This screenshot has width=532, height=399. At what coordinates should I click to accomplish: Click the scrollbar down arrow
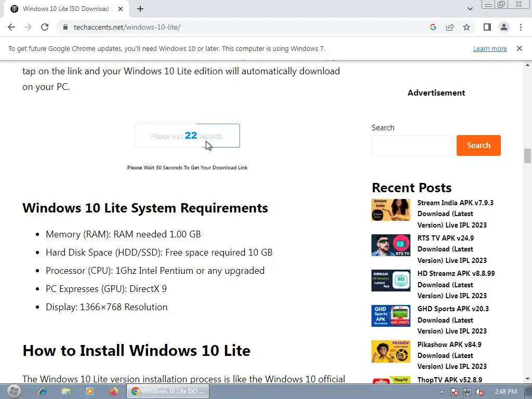pyautogui.click(x=527, y=379)
